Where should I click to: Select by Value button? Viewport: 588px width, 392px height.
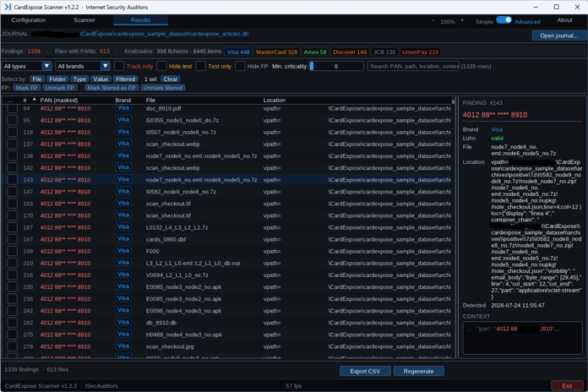coord(101,79)
